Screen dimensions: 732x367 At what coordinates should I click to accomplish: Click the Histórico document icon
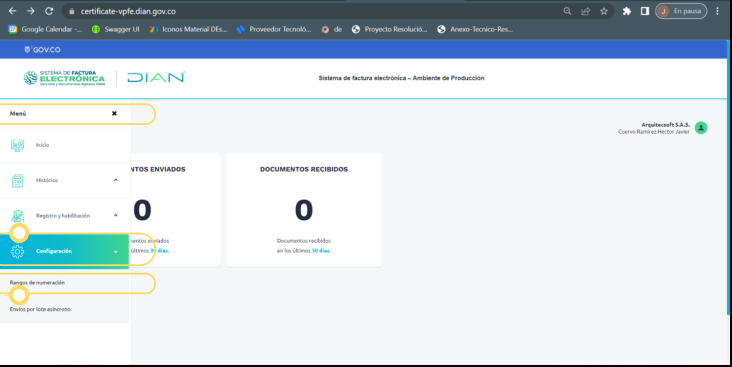(17, 180)
